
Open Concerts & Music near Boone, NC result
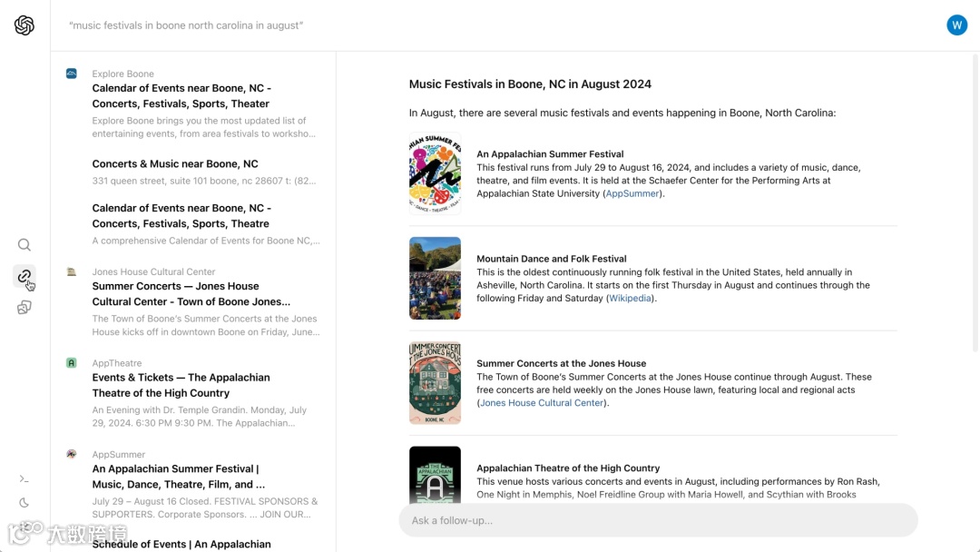175,163
